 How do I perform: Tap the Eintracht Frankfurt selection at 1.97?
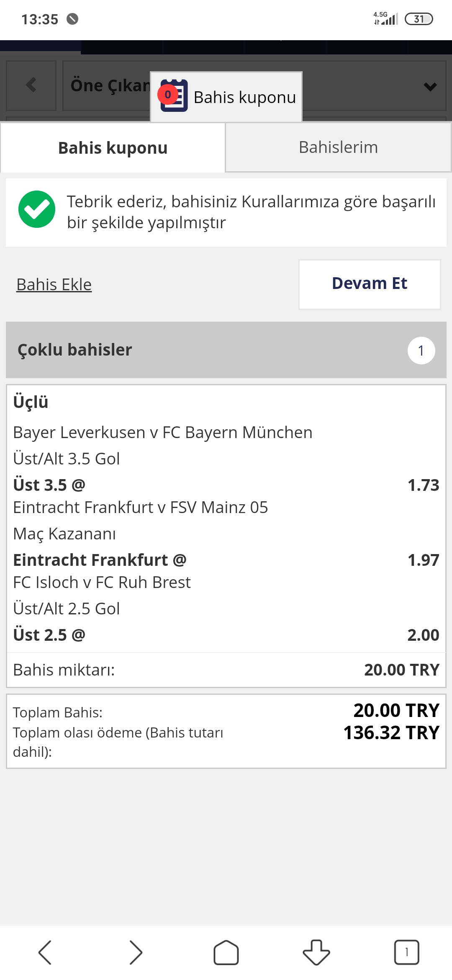click(226, 560)
